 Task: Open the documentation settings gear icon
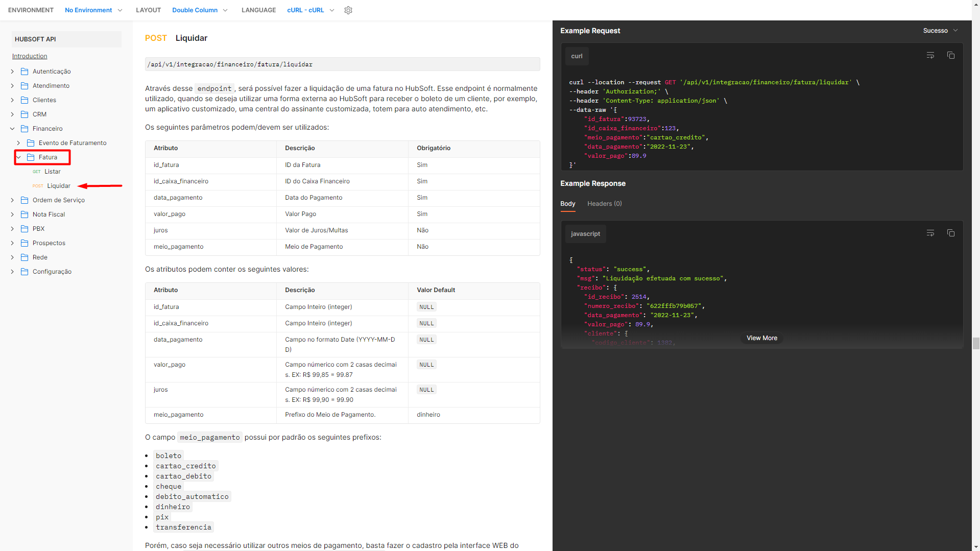coord(348,10)
